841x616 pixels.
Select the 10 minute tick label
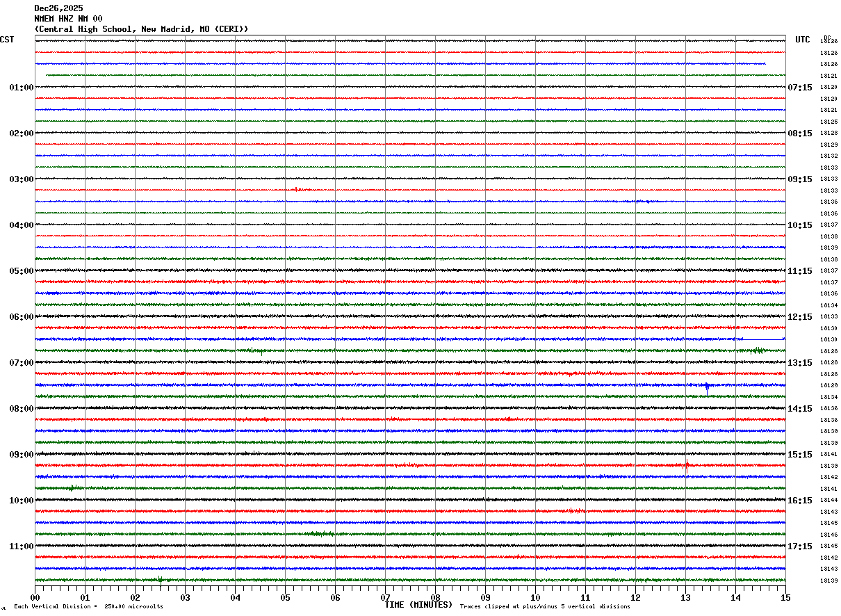pos(535,598)
